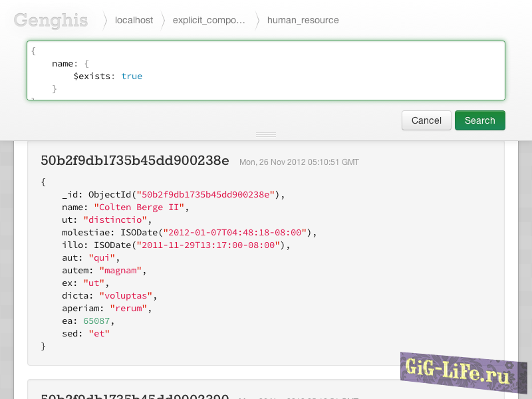Click the Mon, 26 Nov 2012 timestamp
Screen dimensions: 532x399
(299, 162)
